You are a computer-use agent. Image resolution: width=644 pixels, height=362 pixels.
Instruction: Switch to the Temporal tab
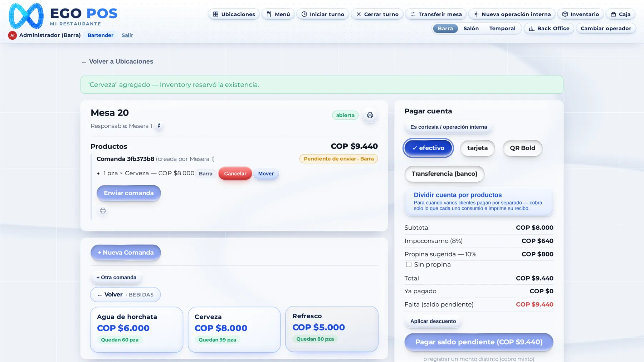click(502, 29)
